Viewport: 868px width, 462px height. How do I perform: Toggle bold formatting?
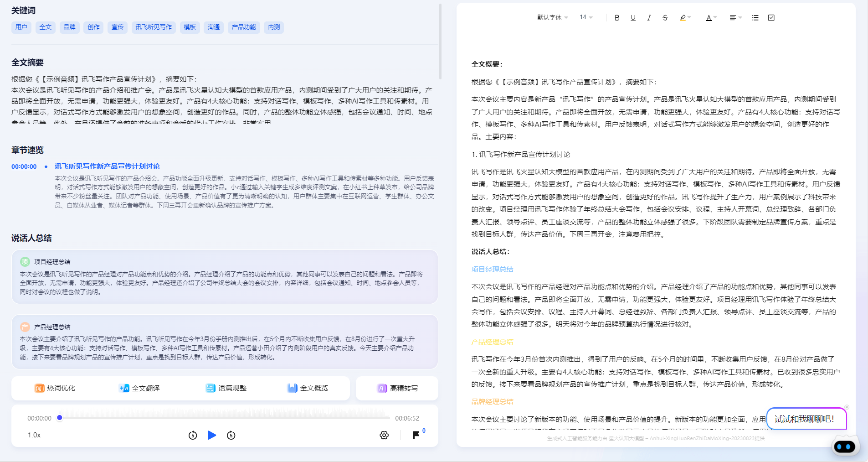[x=617, y=18]
